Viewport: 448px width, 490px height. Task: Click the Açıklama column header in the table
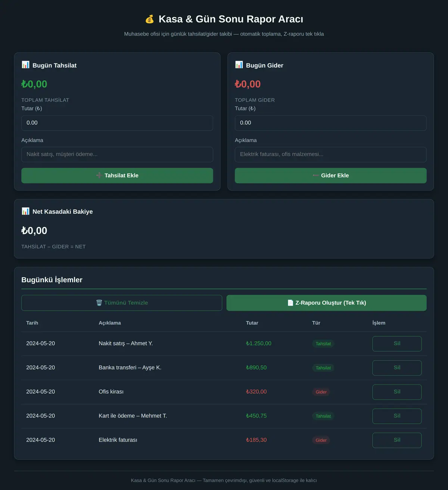(x=110, y=323)
